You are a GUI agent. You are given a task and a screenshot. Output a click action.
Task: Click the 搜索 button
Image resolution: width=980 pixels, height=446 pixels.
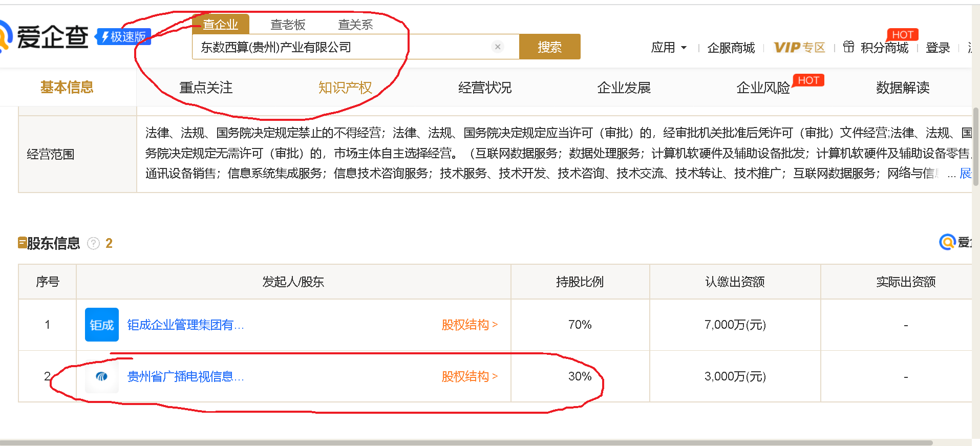[550, 47]
